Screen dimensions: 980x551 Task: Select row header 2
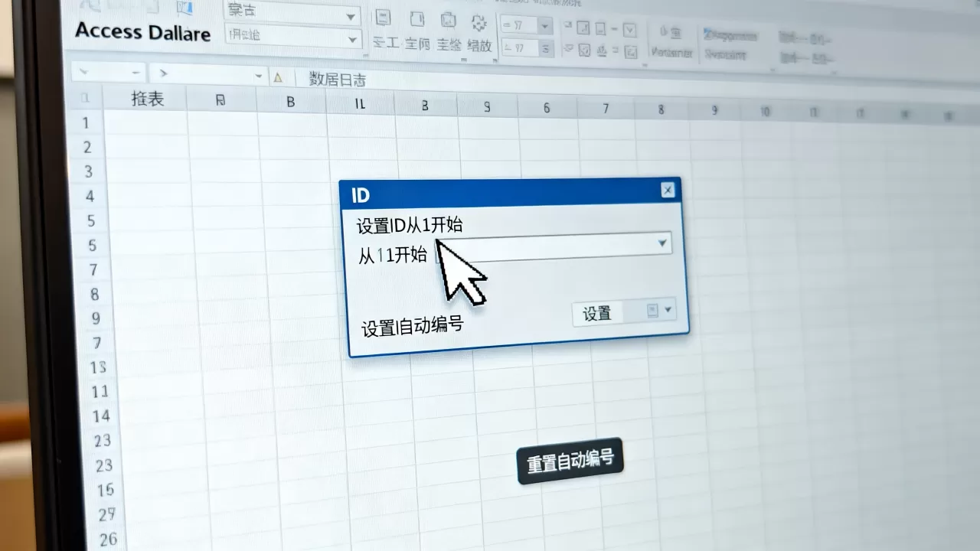click(x=87, y=147)
